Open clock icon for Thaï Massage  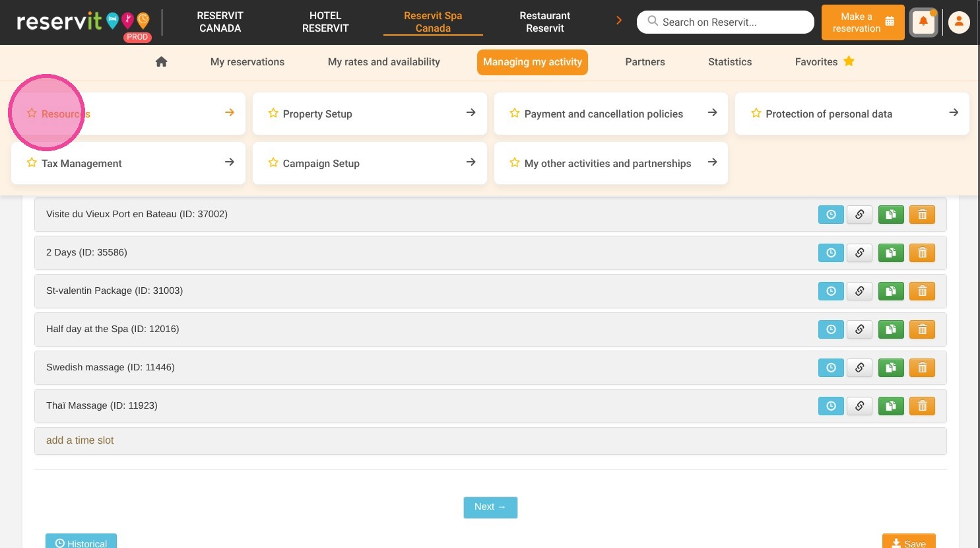pyautogui.click(x=831, y=406)
